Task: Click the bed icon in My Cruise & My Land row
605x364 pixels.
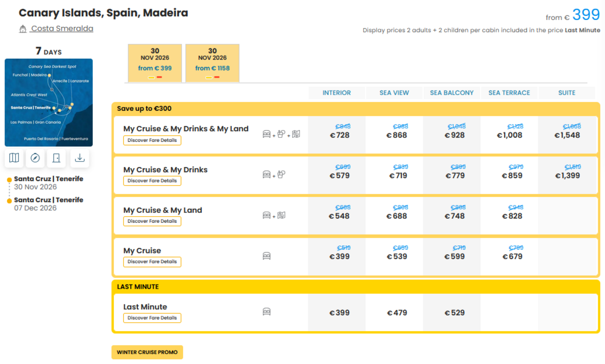Action: [267, 215]
